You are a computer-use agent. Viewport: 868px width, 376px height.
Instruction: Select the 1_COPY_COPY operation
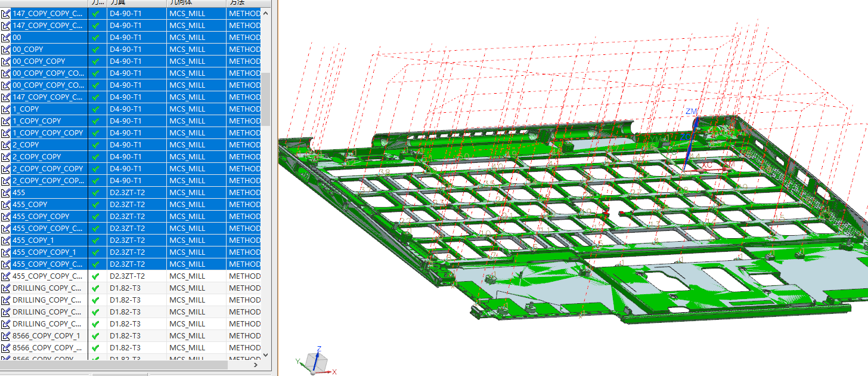pyautogui.click(x=36, y=121)
